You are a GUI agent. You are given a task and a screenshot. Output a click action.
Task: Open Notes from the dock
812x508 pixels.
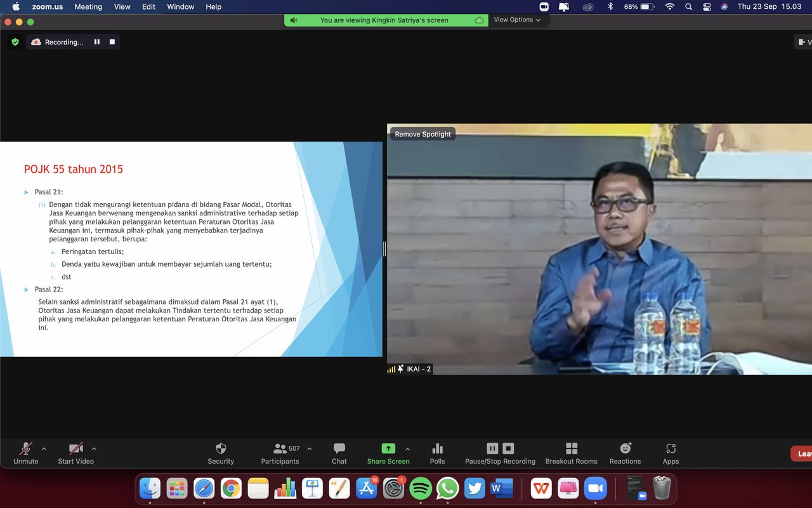(x=258, y=488)
